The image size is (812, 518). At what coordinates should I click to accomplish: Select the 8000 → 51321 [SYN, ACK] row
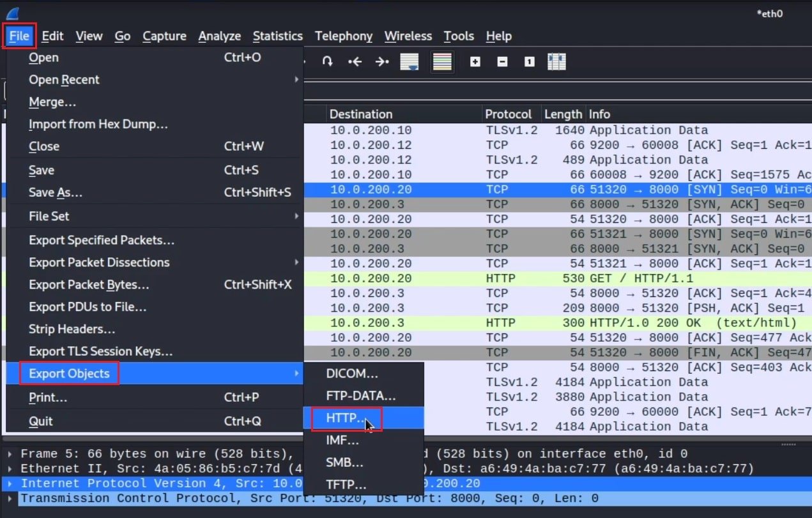coord(558,249)
